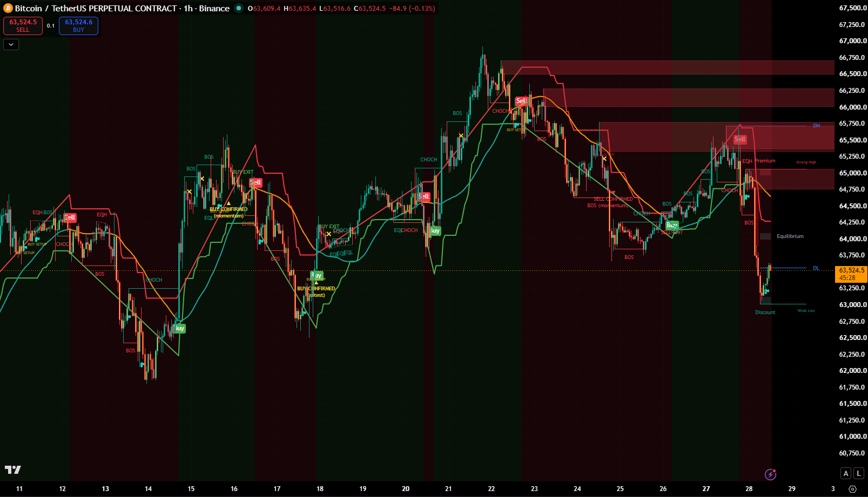Click the Open value O63,609.4
Image resolution: width=868 pixels, height=497 pixels.
pos(264,9)
